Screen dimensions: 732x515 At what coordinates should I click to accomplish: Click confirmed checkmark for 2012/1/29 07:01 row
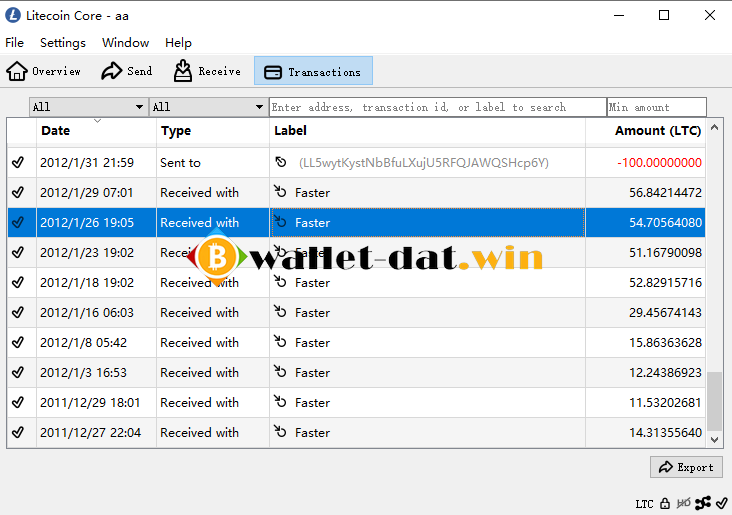(x=18, y=192)
